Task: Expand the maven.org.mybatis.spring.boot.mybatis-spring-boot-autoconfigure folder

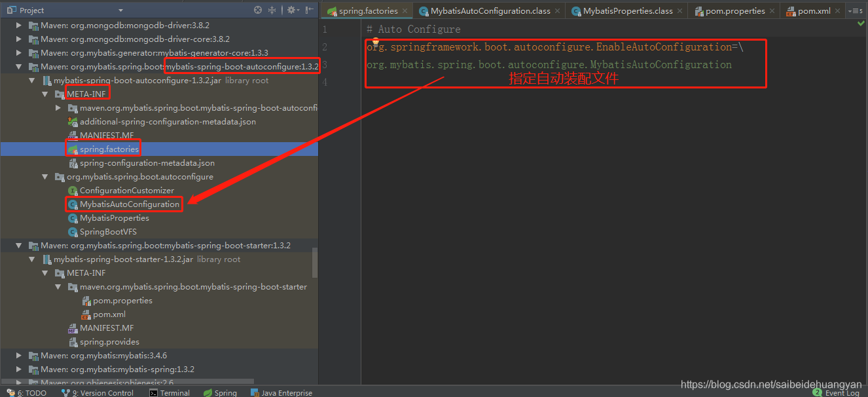Action: coord(58,108)
